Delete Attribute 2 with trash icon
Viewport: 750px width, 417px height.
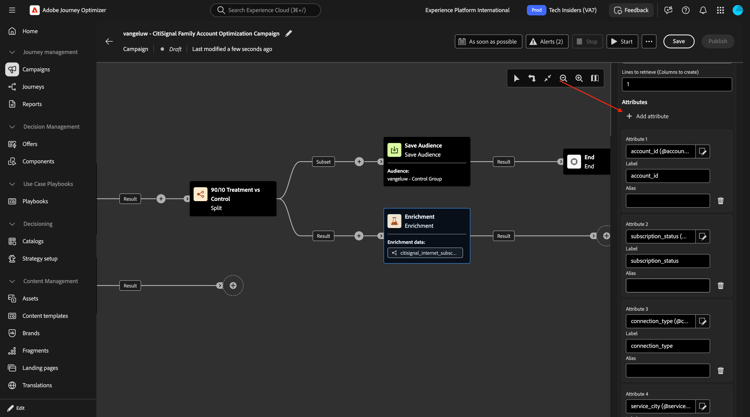coord(720,285)
